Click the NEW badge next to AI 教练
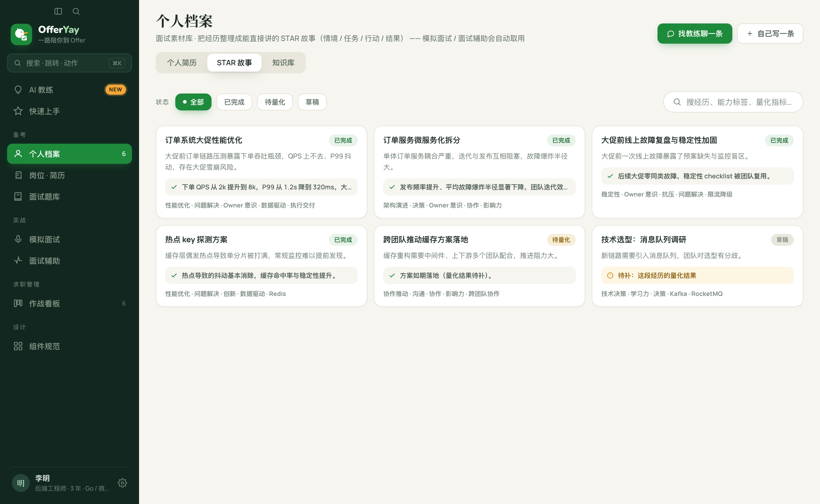This screenshot has height=504, width=820. (116, 90)
